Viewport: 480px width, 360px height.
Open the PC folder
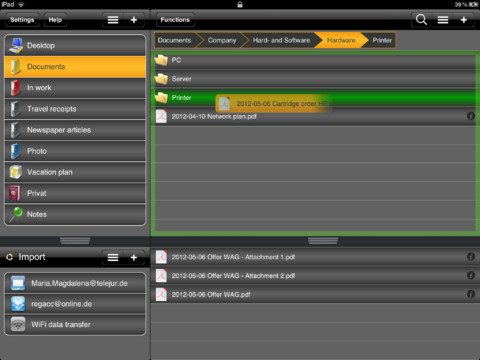point(315,60)
